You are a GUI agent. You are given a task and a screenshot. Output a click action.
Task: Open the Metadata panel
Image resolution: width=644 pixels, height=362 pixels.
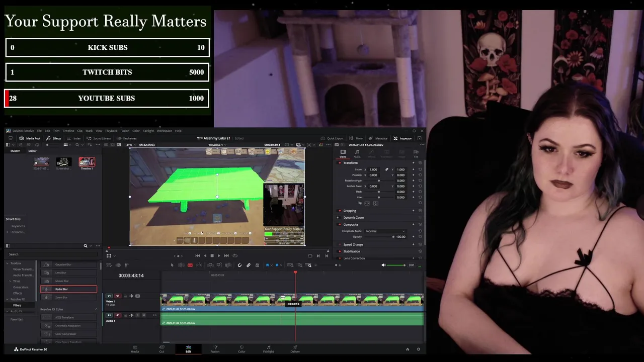click(378, 138)
